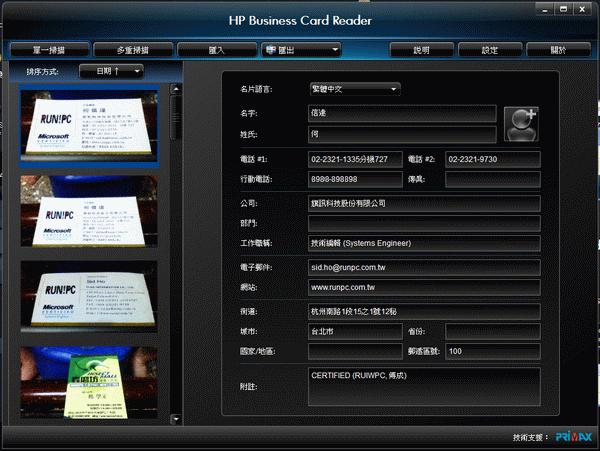Open the settings 設定 menu
600x451 pixels.
(490, 50)
